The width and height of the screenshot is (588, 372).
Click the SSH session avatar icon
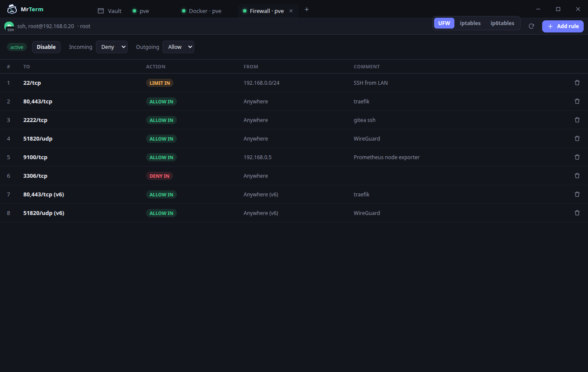click(x=9, y=26)
